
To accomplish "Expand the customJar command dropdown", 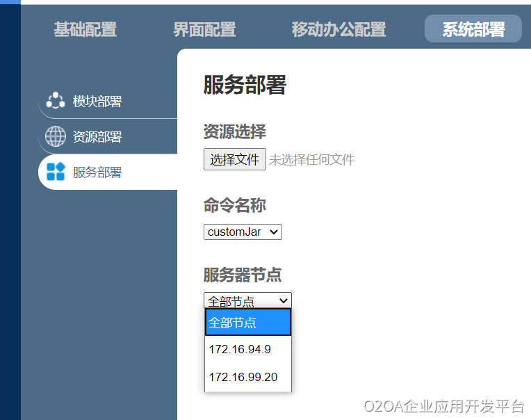I will click(243, 232).
